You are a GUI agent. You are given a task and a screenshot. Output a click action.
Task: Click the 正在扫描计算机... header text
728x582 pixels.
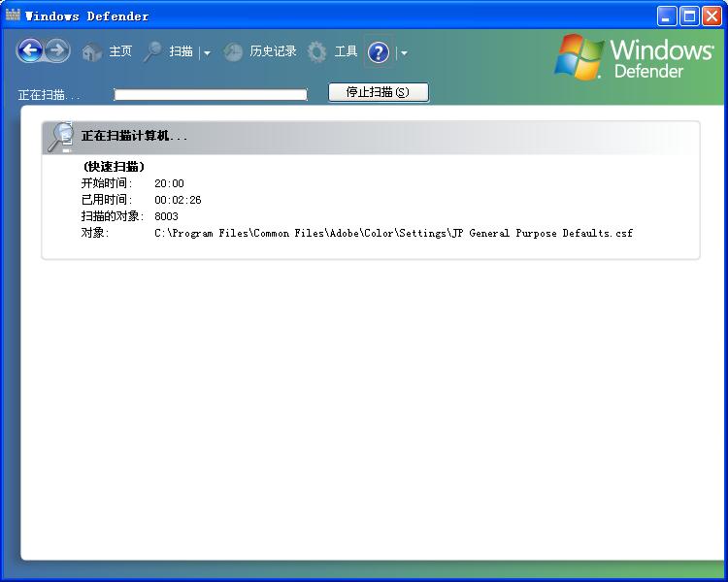(x=134, y=136)
